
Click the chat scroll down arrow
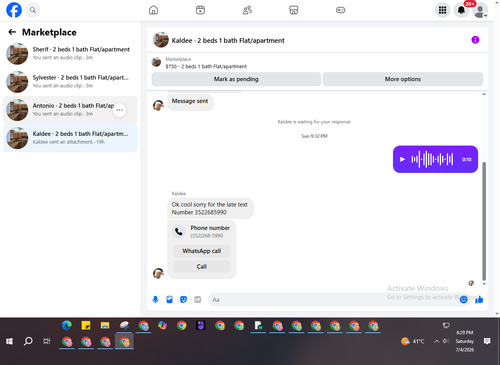pos(484,284)
